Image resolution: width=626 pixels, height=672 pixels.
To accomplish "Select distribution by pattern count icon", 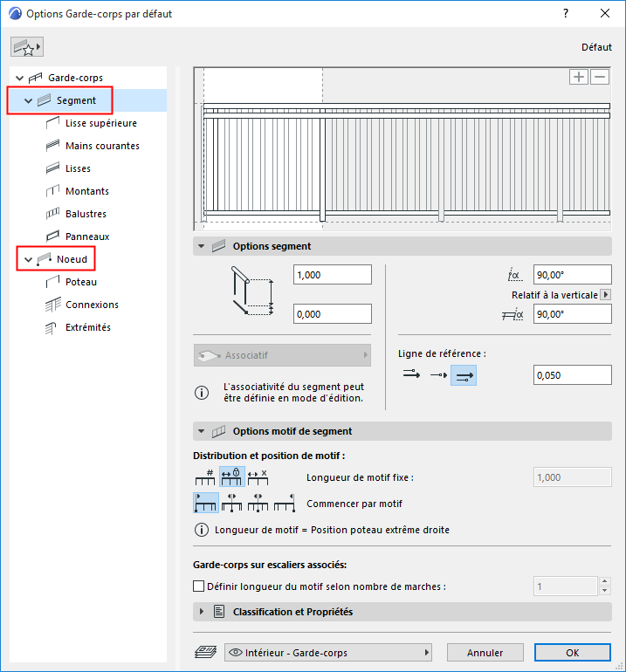I will pyautogui.click(x=205, y=477).
